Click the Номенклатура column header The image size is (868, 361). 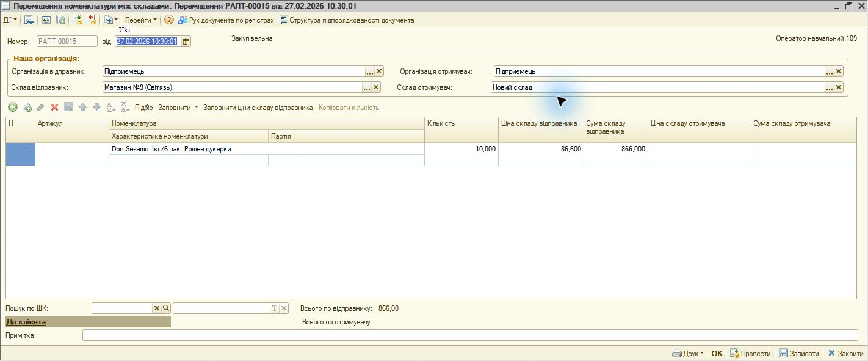tap(266, 123)
